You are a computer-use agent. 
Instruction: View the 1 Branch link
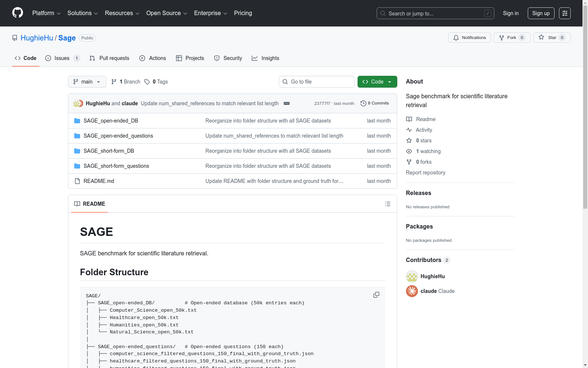[x=126, y=82]
